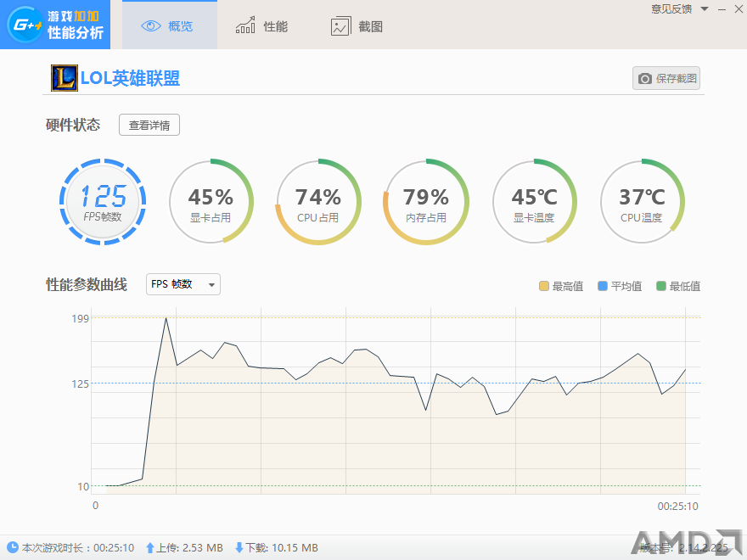Click the League of Legends game icon
This screenshot has width=747, height=560.
coord(65,78)
